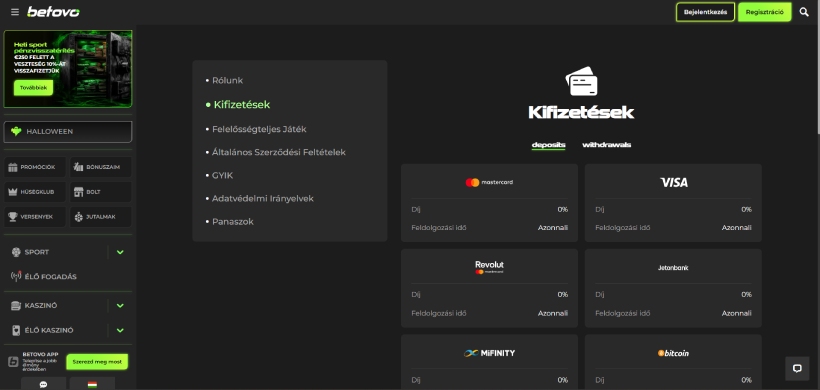The height and width of the screenshot is (390, 820).
Task: Open the Felelősségteljes Játék link
Action: coord(256,129)
